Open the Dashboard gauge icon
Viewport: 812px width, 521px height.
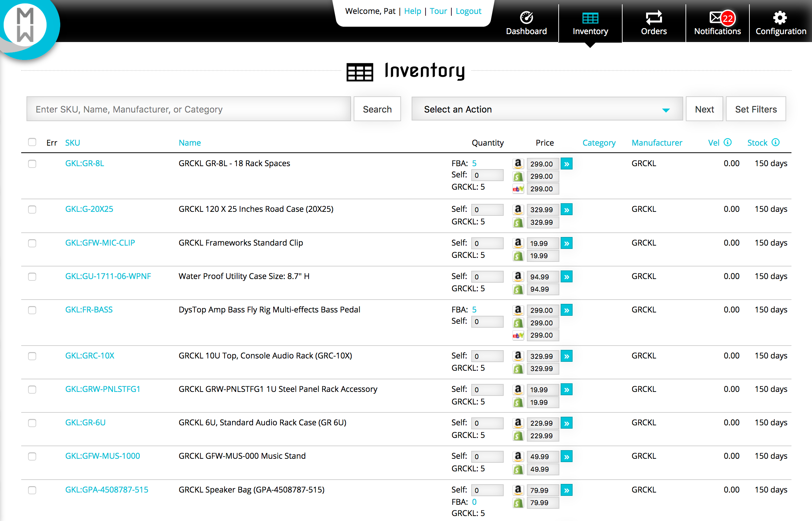coord(526,18)
